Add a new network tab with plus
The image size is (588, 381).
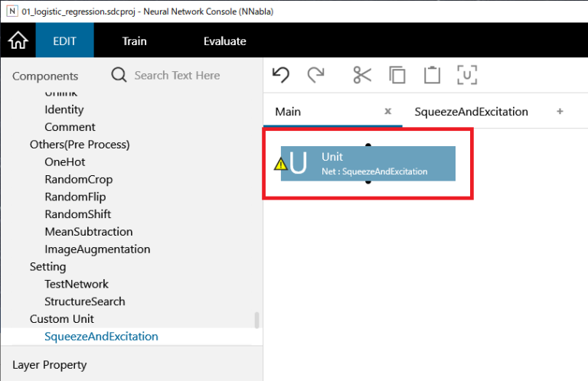[560, 112]
